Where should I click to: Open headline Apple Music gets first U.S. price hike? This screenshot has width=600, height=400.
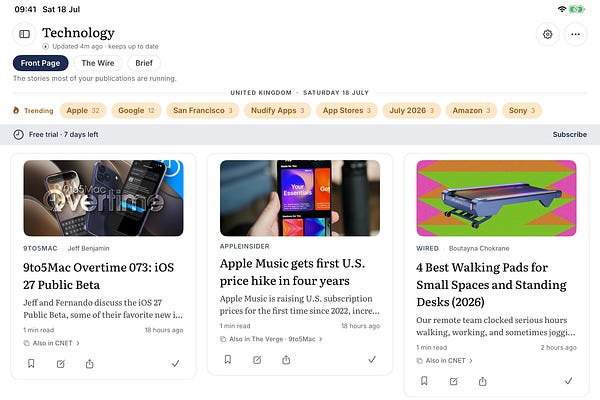(293, 272)
